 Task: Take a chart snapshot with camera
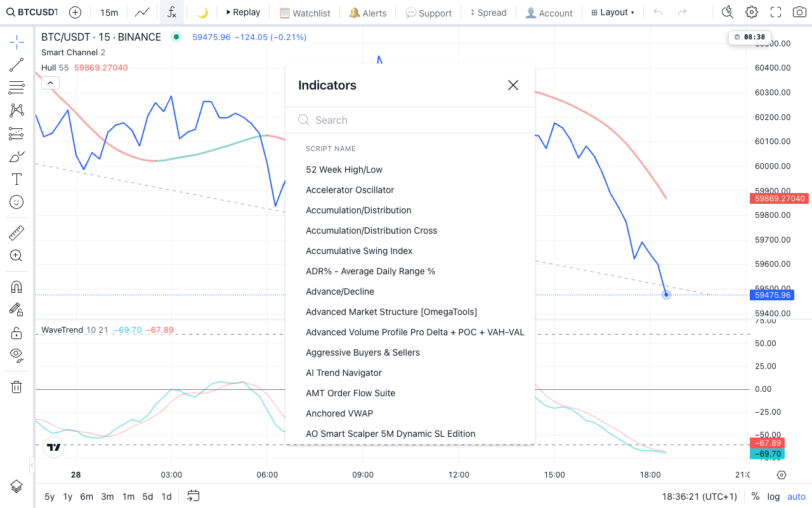(799, 12)
